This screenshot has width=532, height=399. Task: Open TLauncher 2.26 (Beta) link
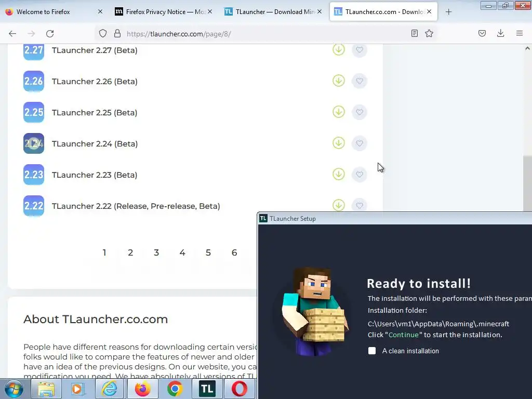point(95,82)
